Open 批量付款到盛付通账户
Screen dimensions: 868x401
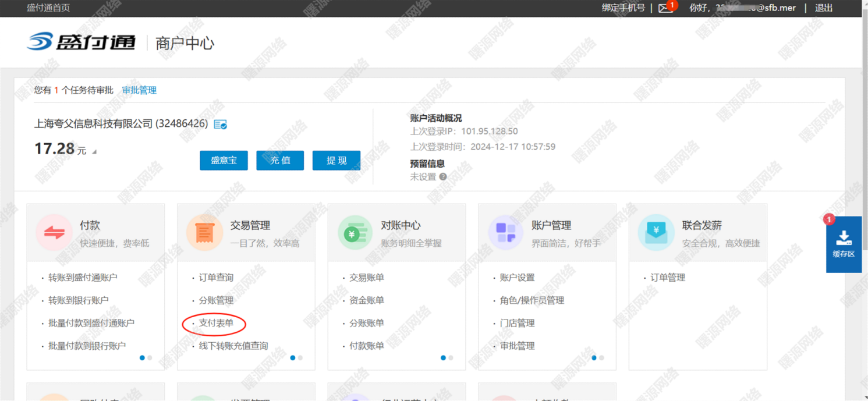[91, 323]
